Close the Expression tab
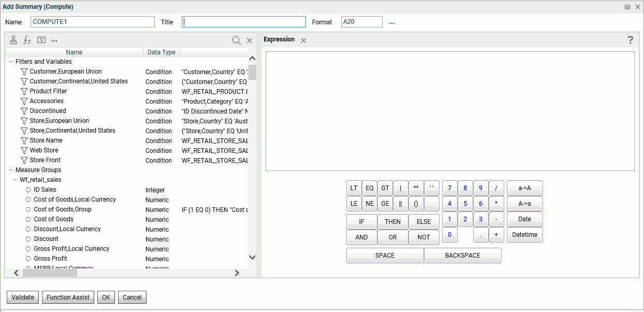 [x=304, y=40]
